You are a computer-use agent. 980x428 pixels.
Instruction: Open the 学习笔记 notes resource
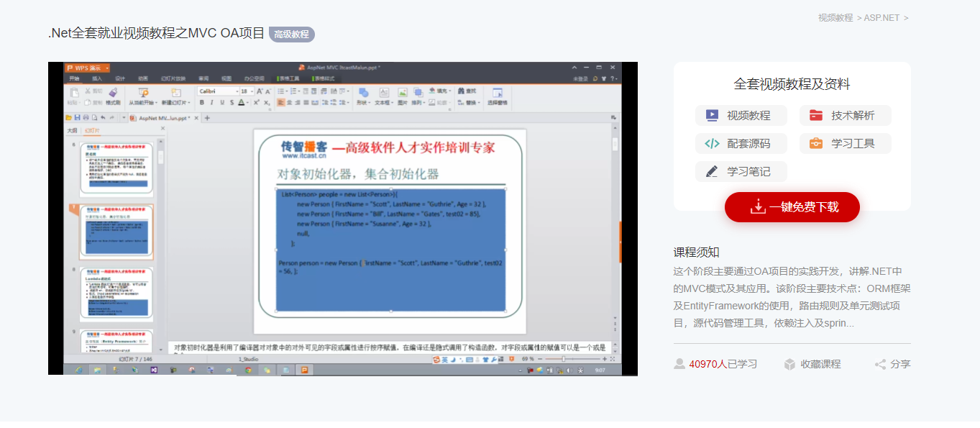741,171
